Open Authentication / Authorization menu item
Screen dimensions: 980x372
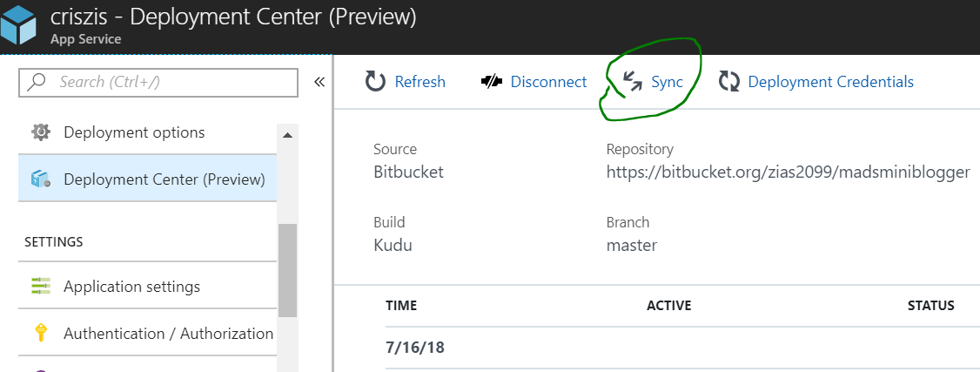pyautogui.click(x=168, y=334)
